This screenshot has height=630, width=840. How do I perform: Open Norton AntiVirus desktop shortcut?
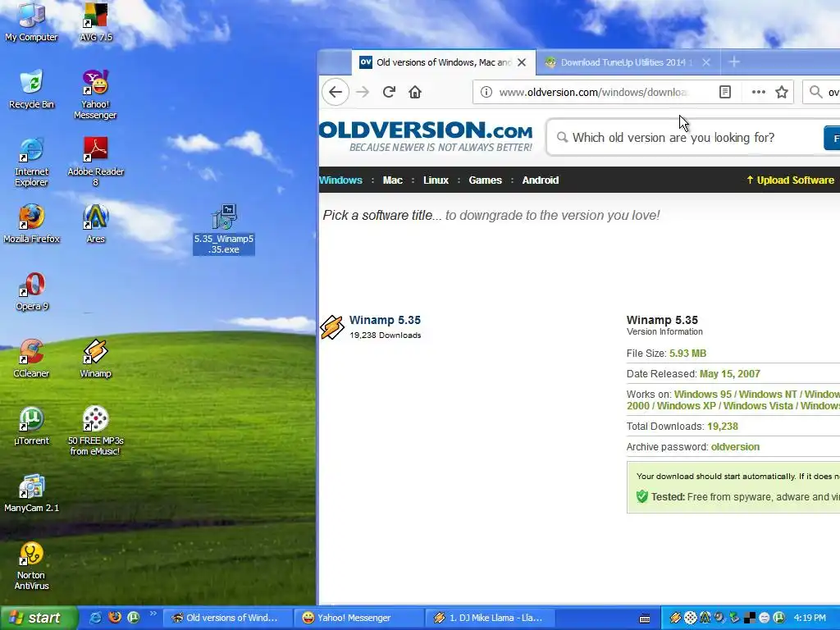click(31, 566)
